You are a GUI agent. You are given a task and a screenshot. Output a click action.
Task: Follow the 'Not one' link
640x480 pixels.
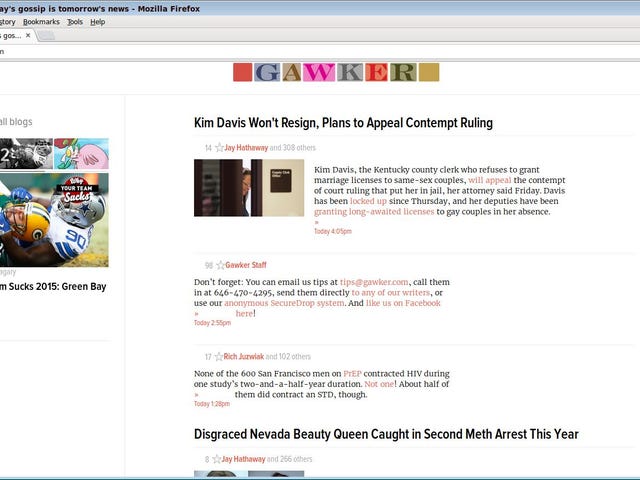coord(379,384)
